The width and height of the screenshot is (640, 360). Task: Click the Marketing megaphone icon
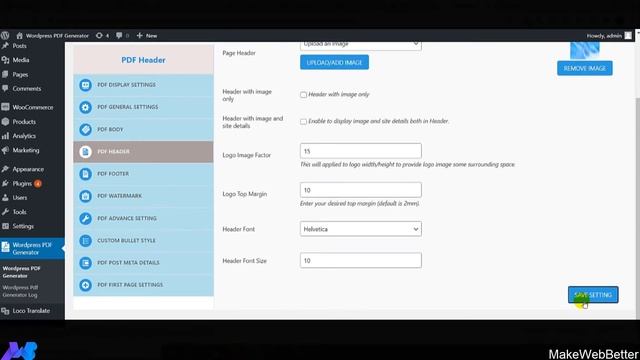tap(5, 150)
